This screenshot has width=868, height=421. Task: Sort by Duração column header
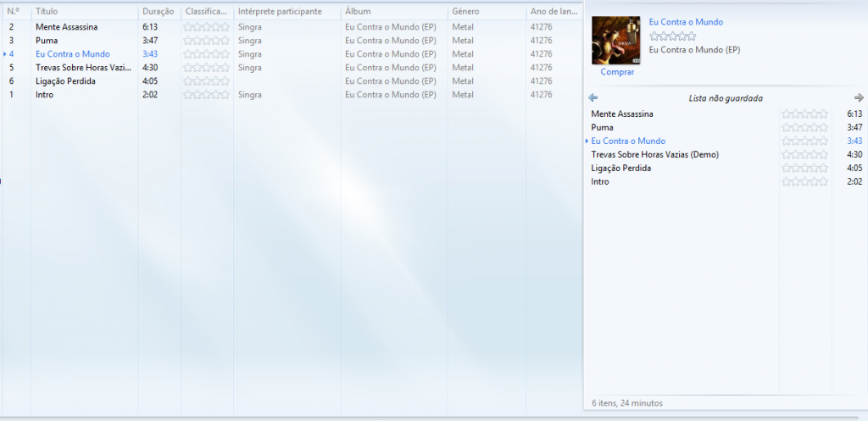pyautogui.click(x=159, y=12)
